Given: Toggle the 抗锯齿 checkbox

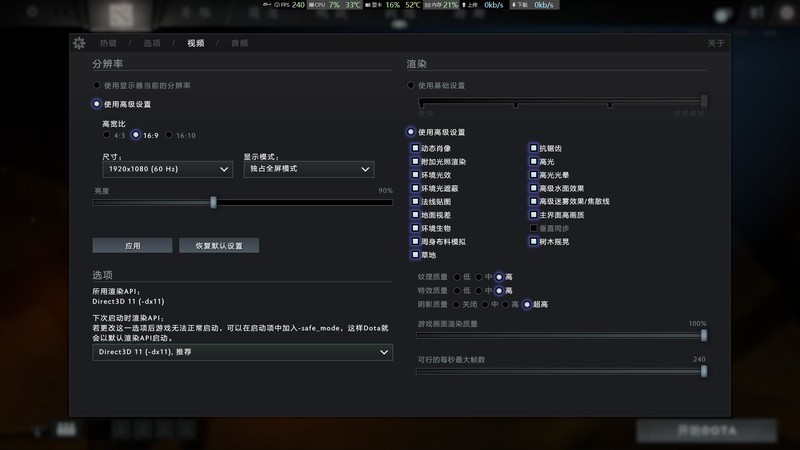Looking at the screenshot, I should [534, 148].
